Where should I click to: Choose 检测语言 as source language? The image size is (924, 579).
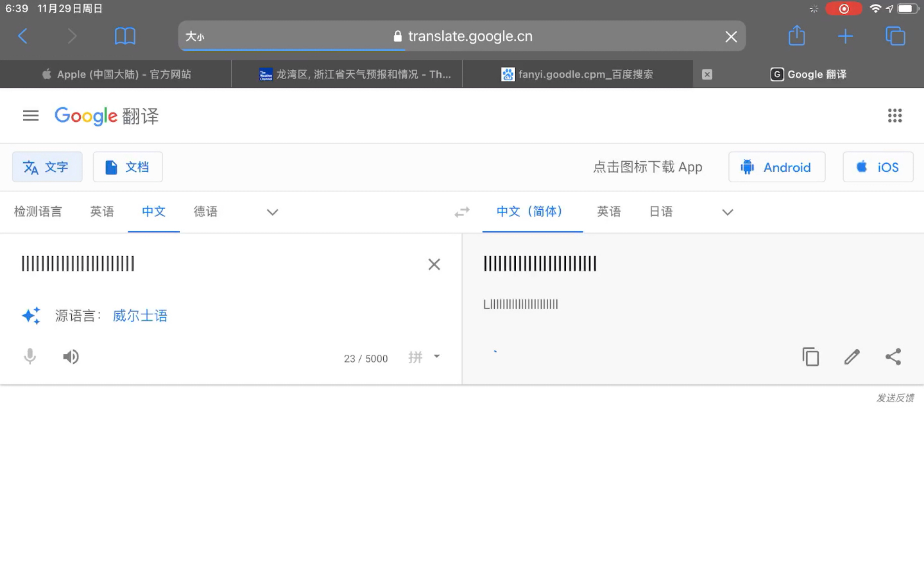click(38, 211)
